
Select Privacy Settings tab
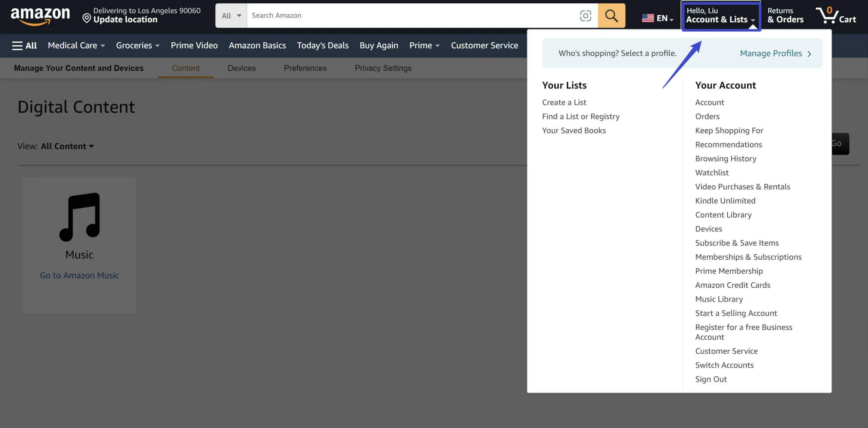383,68
